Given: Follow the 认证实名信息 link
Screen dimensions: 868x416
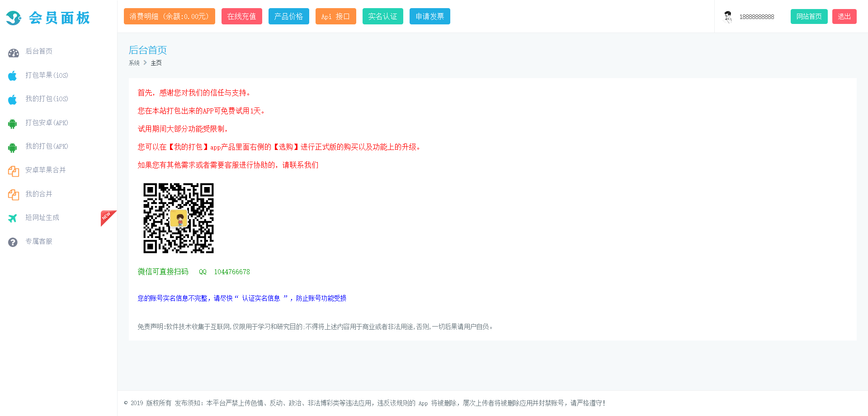Looking at the screenshot, I should [x=260, y=298].
